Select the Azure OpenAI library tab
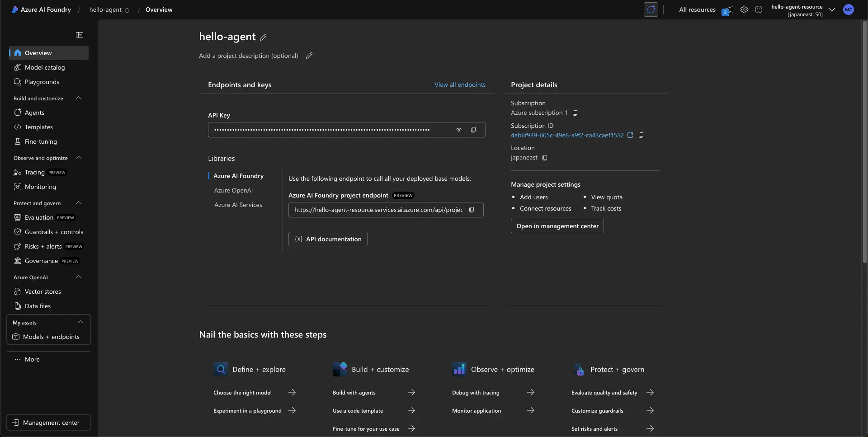The image size is (868, 437). [x=233, y=190]
